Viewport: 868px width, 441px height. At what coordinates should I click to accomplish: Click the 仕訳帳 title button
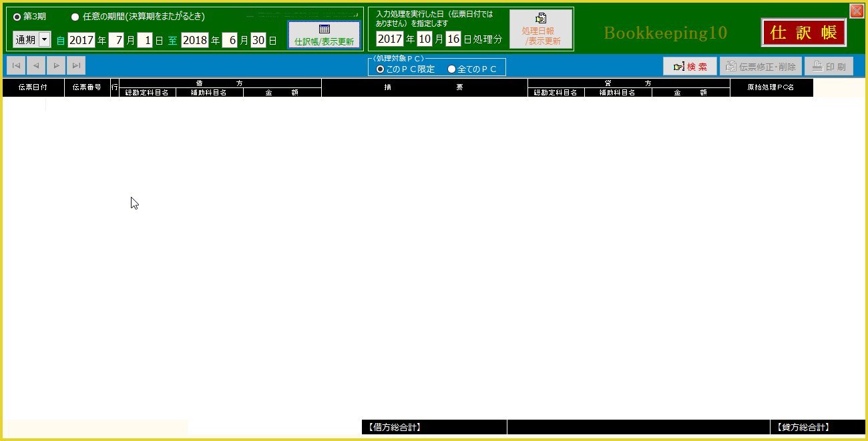(803, 33)
